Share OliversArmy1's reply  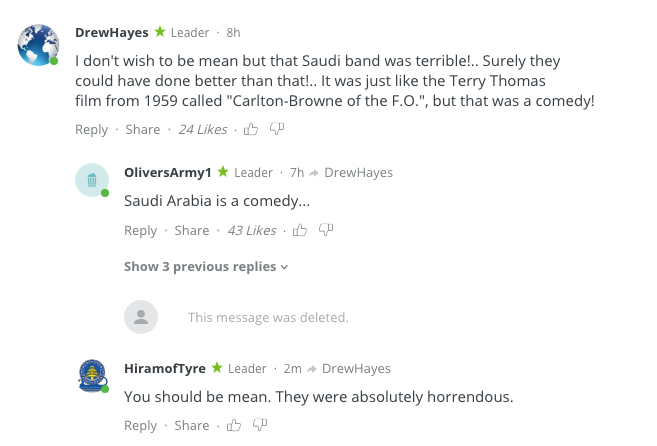192,230
